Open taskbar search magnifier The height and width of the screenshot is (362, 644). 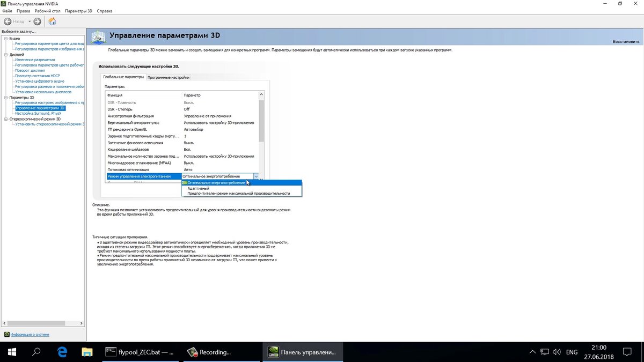(x=36, y=352)
